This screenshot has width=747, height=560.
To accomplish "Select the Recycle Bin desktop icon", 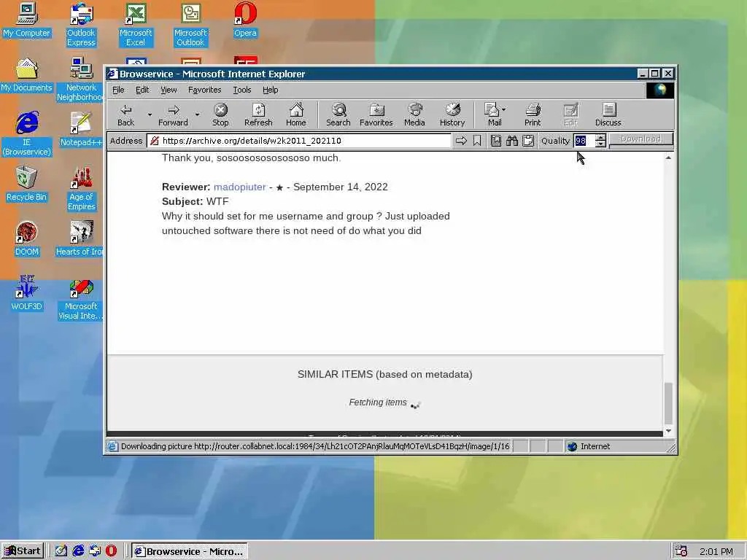I will tap(26, 184).
